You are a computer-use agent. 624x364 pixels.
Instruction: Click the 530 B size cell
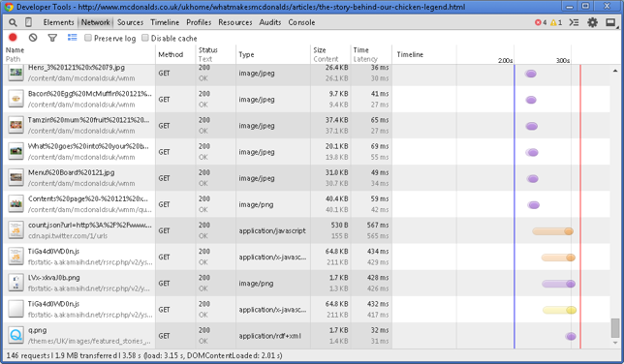[339, 225]
